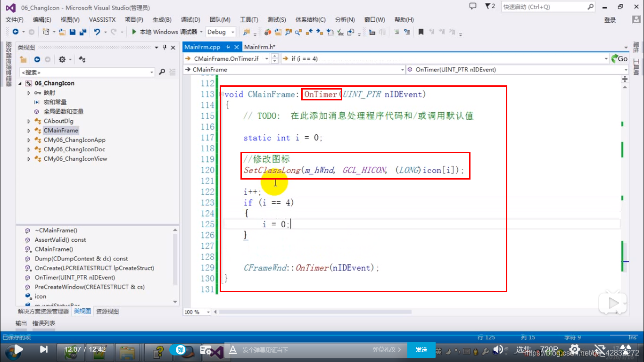Select PreCreateWindow(CREATESTRUCT & cs) member
This screenshot has width=644, height=362.
pos(90,287)
